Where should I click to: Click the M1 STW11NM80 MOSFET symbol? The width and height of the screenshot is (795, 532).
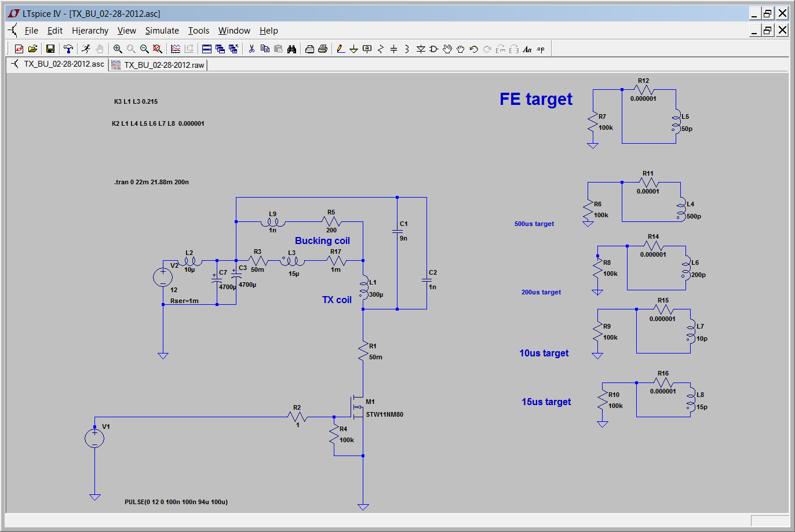click(x=358, y=409)
